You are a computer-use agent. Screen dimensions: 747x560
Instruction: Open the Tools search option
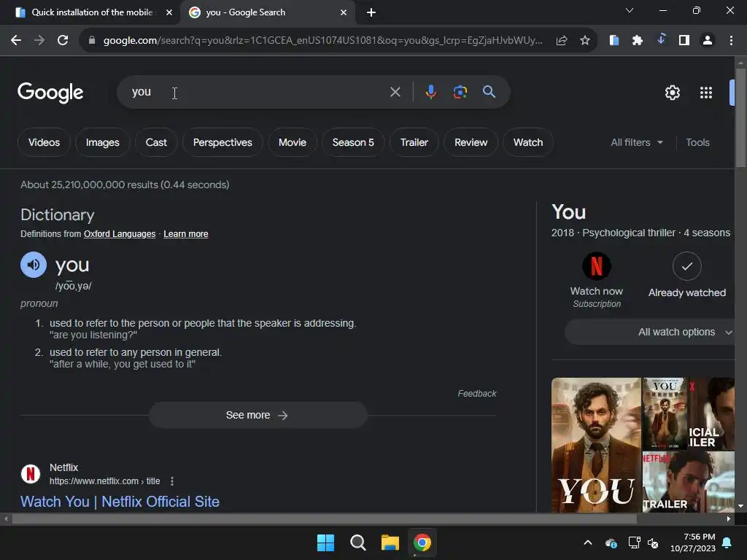[697, 142]
